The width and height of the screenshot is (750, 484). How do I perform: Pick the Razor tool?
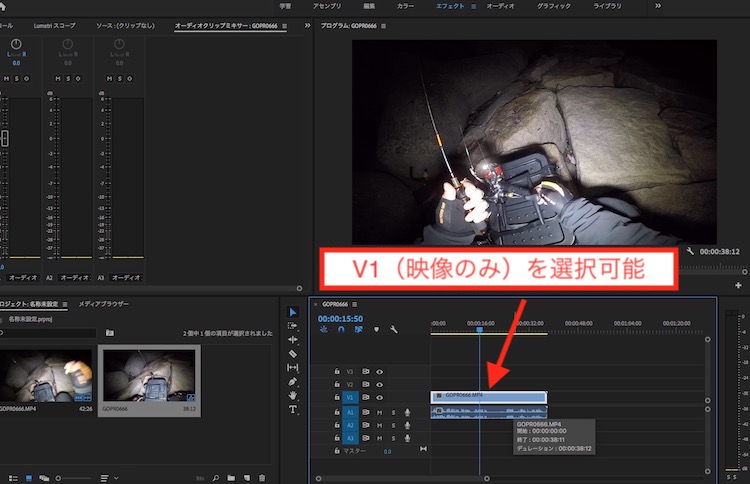click(293, 354)
